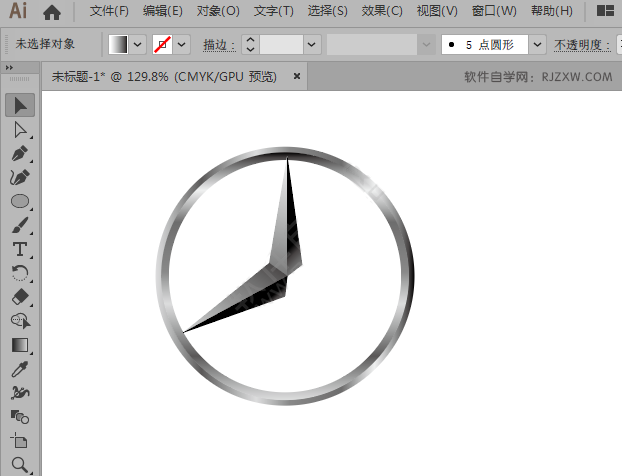Open the 选择(S) menu
Image resolution: width=622 pixels, height=476 pixels.
coord(328,11)
